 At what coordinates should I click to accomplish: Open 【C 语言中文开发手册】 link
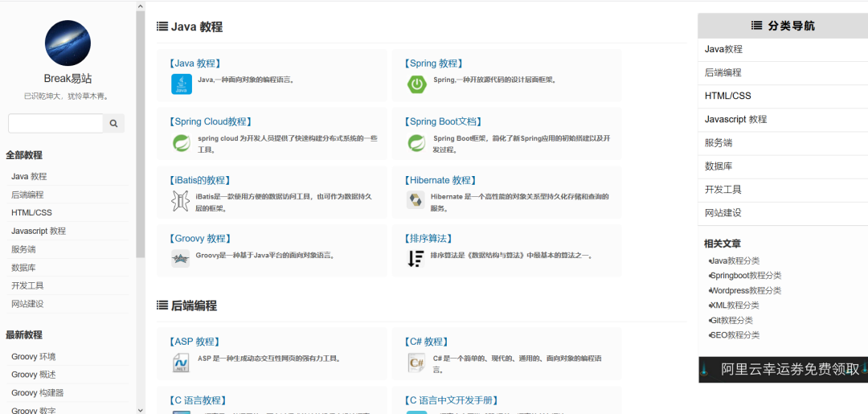pos(451,400)
